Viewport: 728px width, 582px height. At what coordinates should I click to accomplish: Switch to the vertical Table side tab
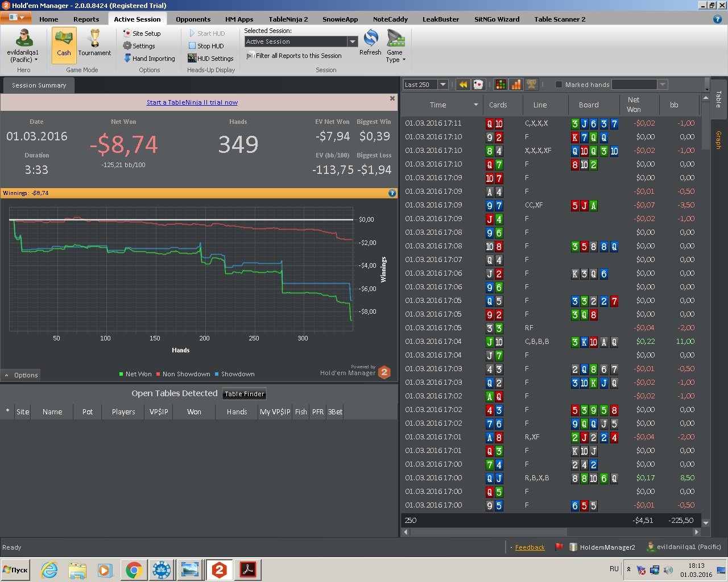[718, 99]
